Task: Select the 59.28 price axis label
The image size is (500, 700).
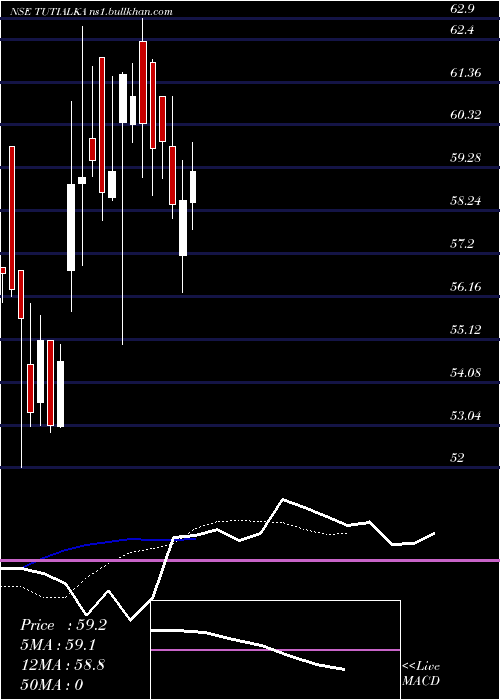Action: coord(466,158)
